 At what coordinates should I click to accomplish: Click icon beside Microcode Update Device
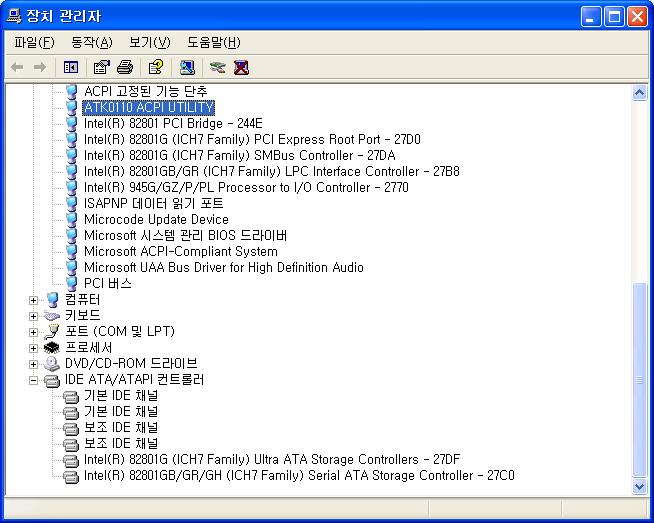[x=72, y=219]
